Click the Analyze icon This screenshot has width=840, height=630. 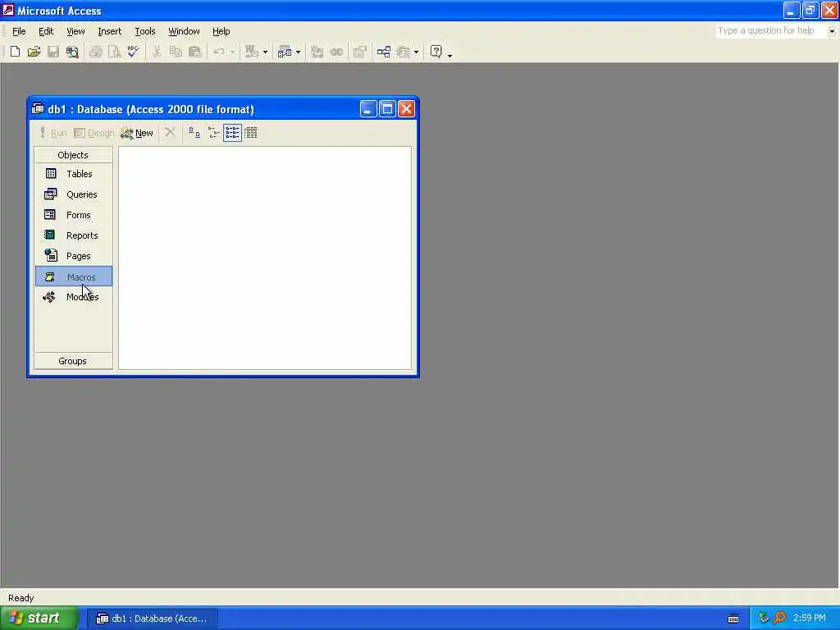pos(285,52)
